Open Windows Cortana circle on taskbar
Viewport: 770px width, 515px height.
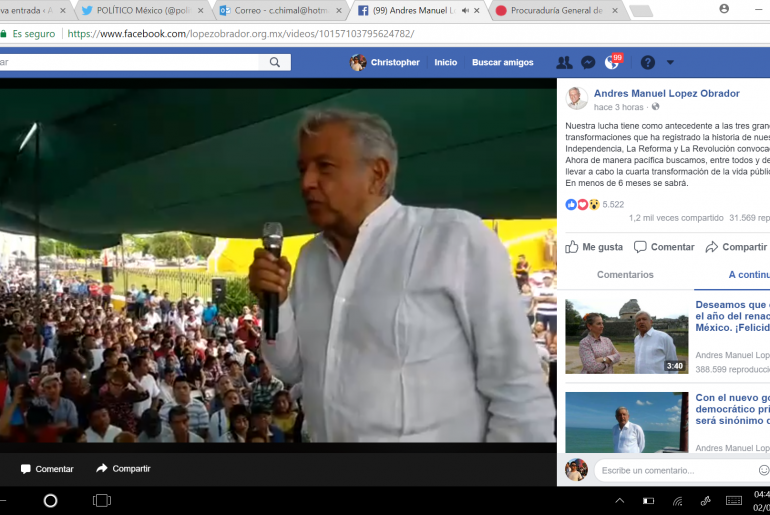(50, 500)
